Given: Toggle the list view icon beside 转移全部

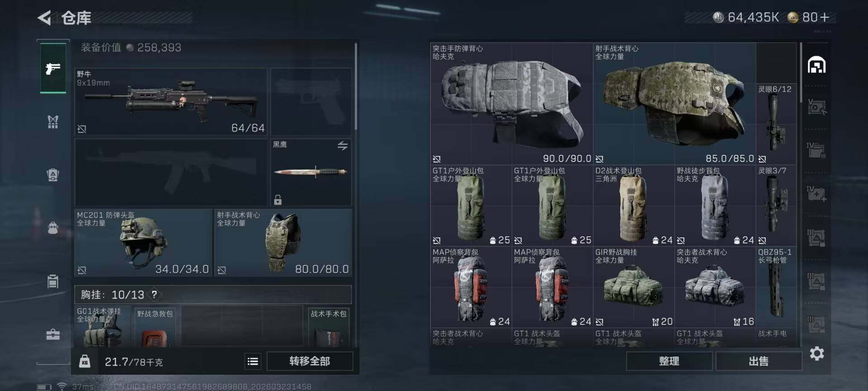Looking at the screenshot, I should [x=253, y=361].
